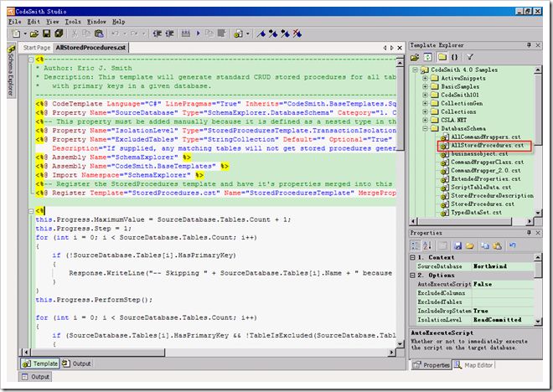Viewport: 553px width, 392px height.
Task: Open the Window menu
Action: click(x=96, y=22)
